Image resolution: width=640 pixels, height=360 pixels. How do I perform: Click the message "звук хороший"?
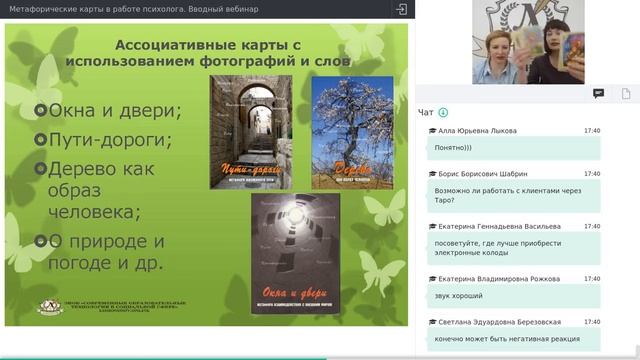tap(514, 296)
